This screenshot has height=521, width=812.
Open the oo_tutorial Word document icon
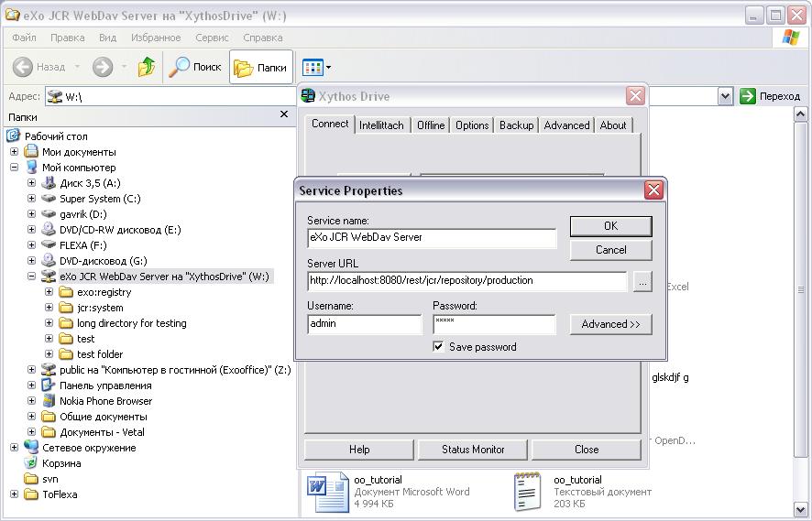pyautogui.click(x=327, y=492)
